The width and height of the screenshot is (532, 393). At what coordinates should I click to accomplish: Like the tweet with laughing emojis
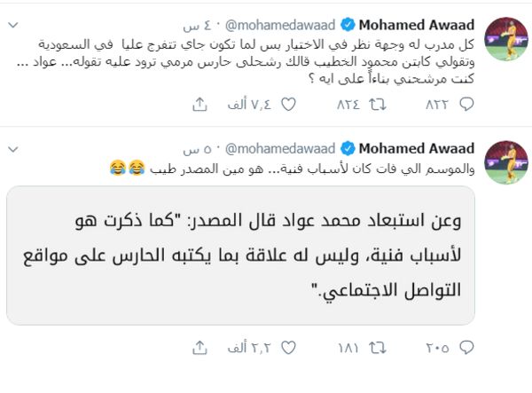coord(287,347)
